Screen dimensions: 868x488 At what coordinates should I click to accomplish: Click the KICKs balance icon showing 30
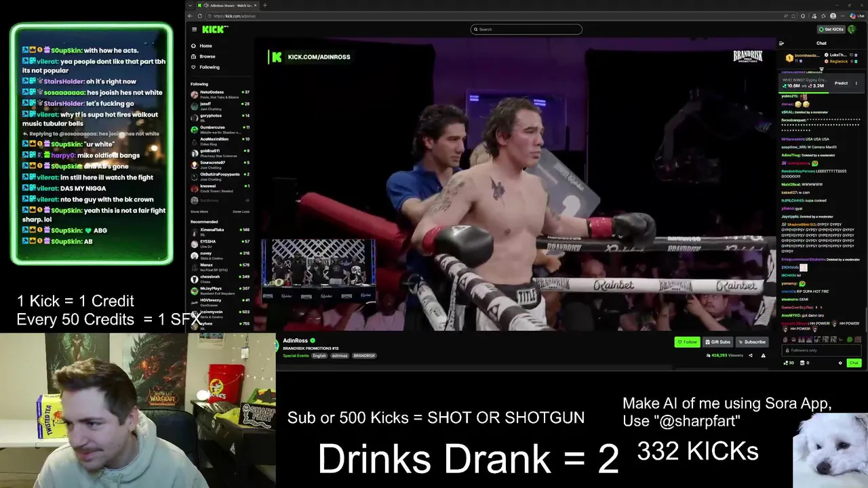coord(788,363)
